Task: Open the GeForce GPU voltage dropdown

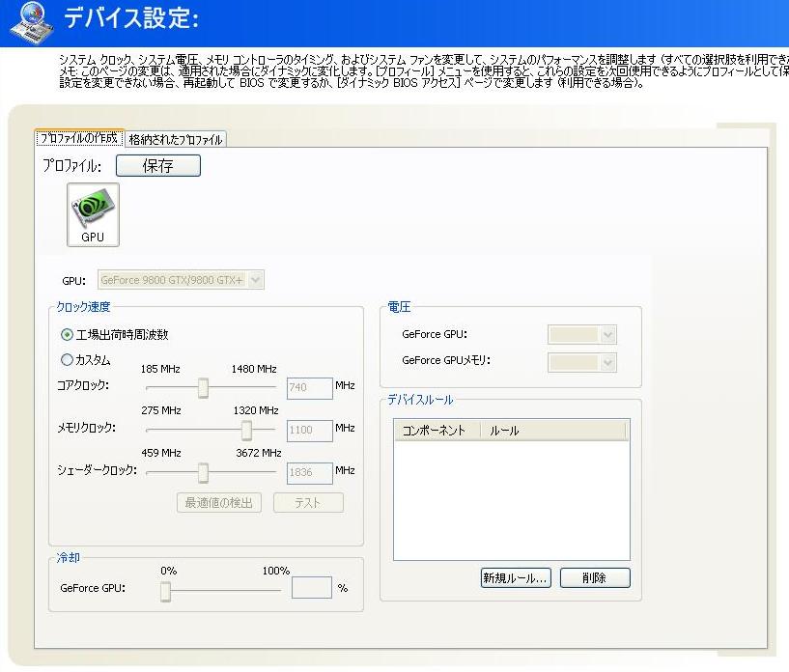Action: click(582, 334)
